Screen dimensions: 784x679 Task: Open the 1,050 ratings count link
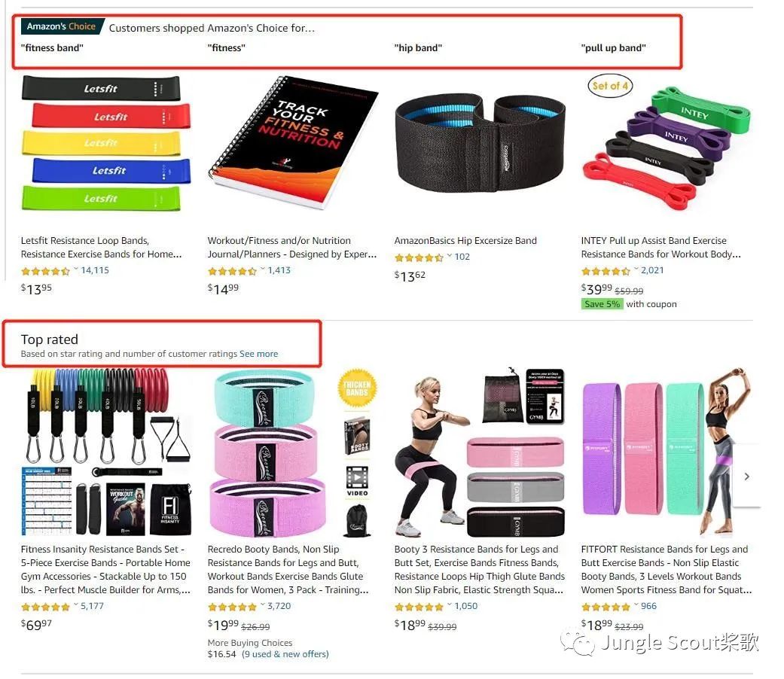click(x=466, y=606)
